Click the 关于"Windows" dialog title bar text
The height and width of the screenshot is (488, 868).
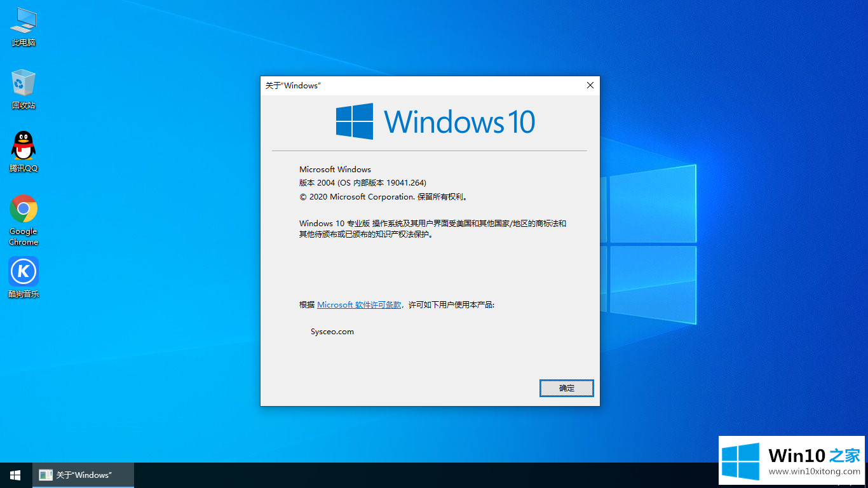293,86
